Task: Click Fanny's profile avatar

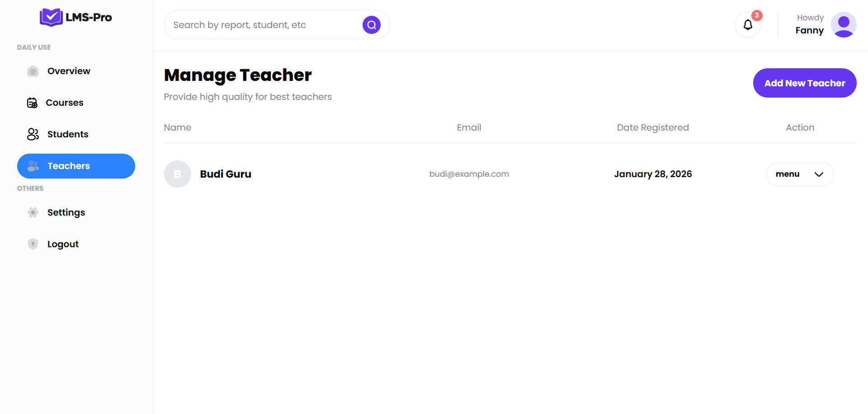Action: point(844,24)
